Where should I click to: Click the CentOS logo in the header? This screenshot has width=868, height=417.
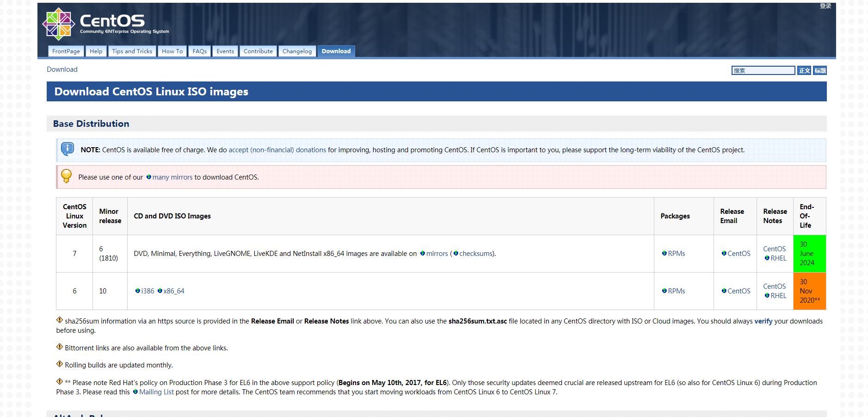[105, 24]
